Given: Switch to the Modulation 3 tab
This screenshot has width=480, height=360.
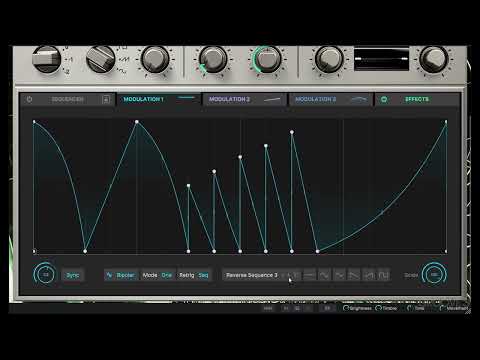Looking at the screenshot, I should pyautogui.click(x=331, y=99).
